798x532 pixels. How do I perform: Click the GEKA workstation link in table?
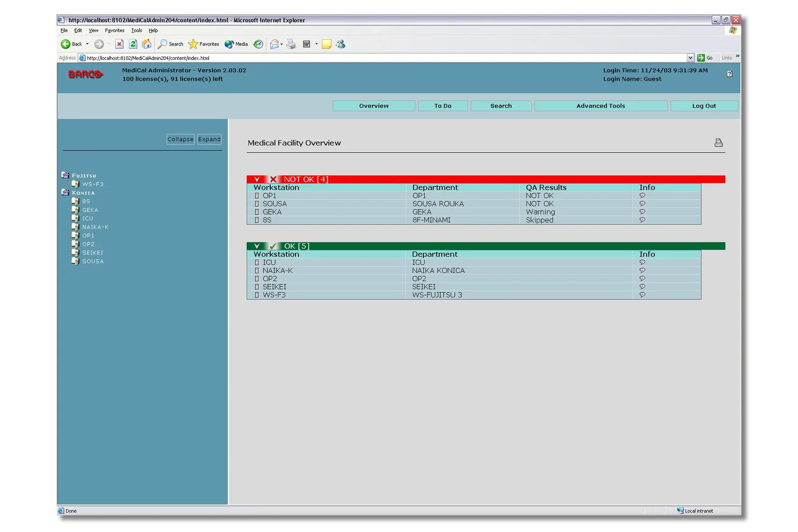click(272, 212)
